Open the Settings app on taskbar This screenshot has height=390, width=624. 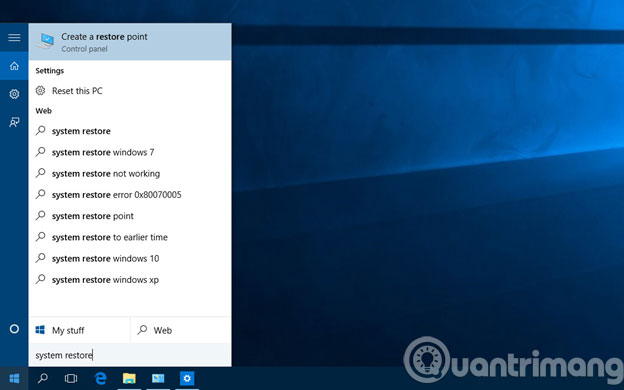click(x=187, y=378)
